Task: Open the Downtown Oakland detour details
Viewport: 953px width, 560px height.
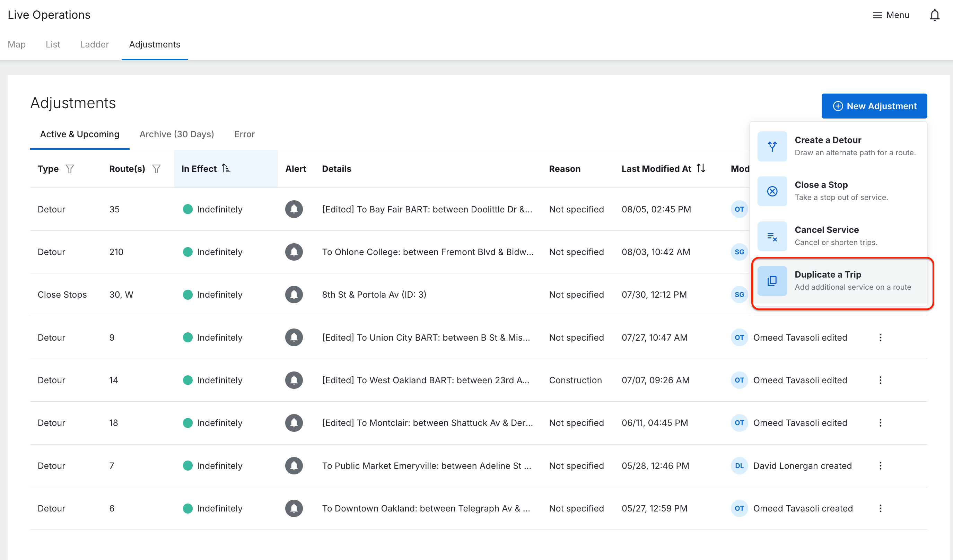Action: (x=426, y=508)
